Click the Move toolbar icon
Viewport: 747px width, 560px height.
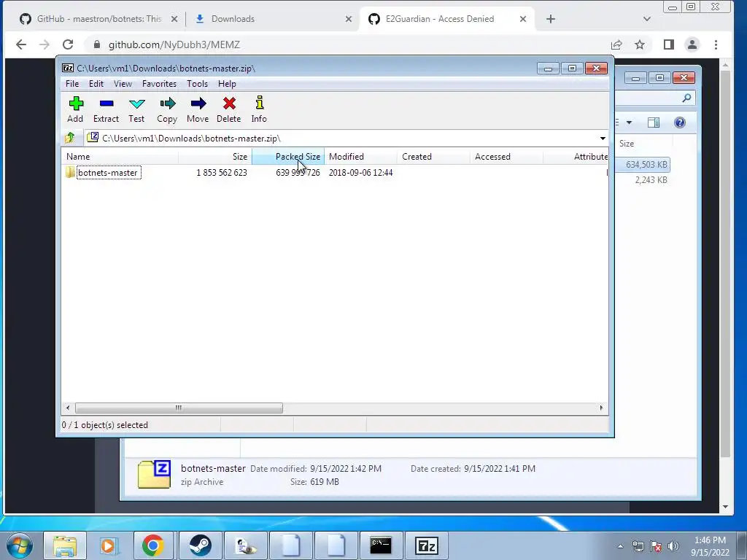pos(198,109)
